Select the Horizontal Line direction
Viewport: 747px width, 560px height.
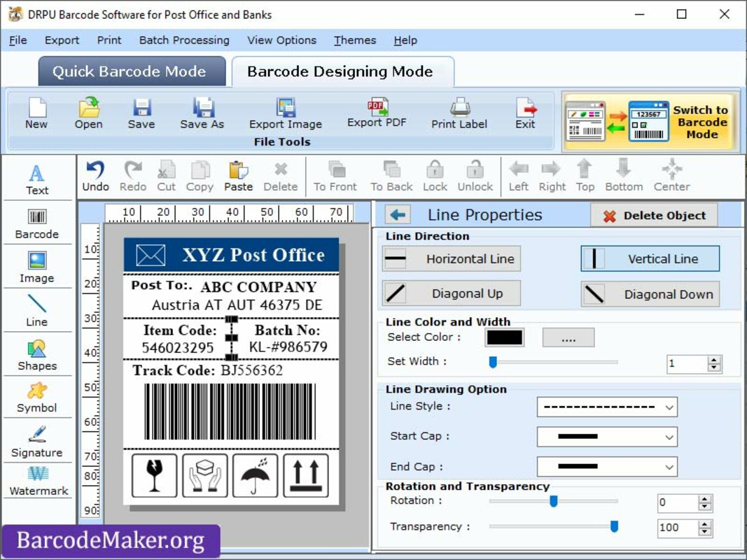click(450, 258)
